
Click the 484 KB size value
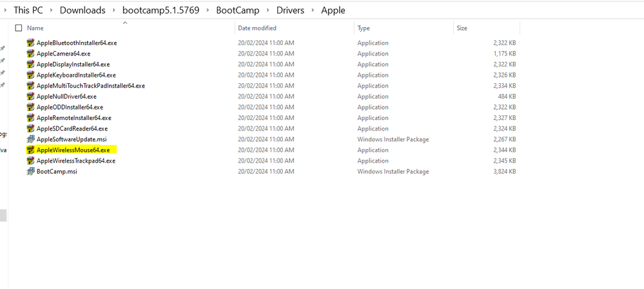tap(507, 96)
